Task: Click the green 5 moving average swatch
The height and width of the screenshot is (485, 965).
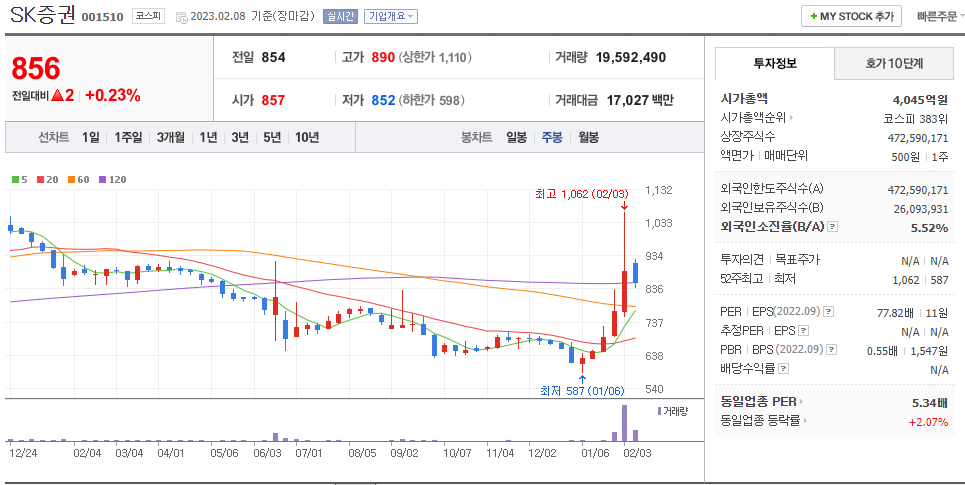Action: (15, 180)
